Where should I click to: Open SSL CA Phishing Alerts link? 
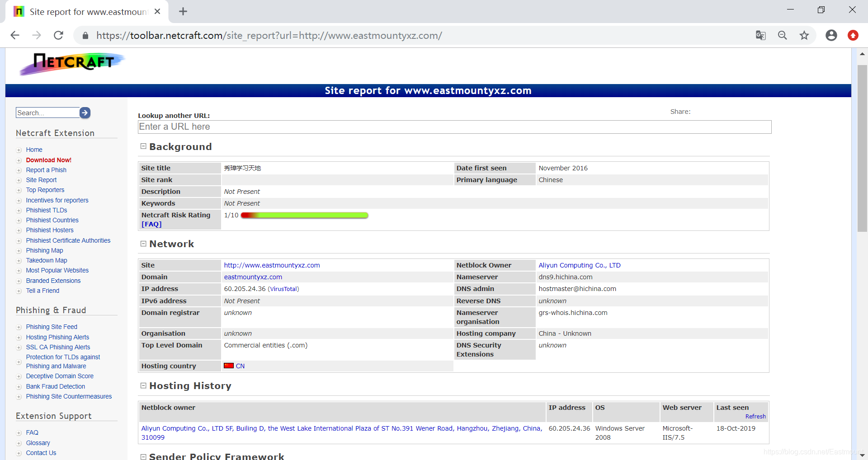pyautogui.click(x=58, y=347)
